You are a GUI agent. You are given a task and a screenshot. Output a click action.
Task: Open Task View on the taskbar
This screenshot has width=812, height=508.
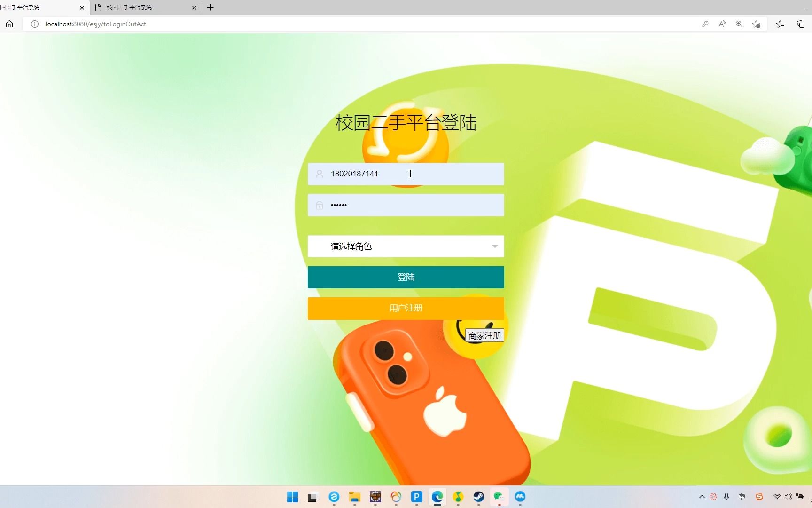pyautogui.click(x=313, y=497)
